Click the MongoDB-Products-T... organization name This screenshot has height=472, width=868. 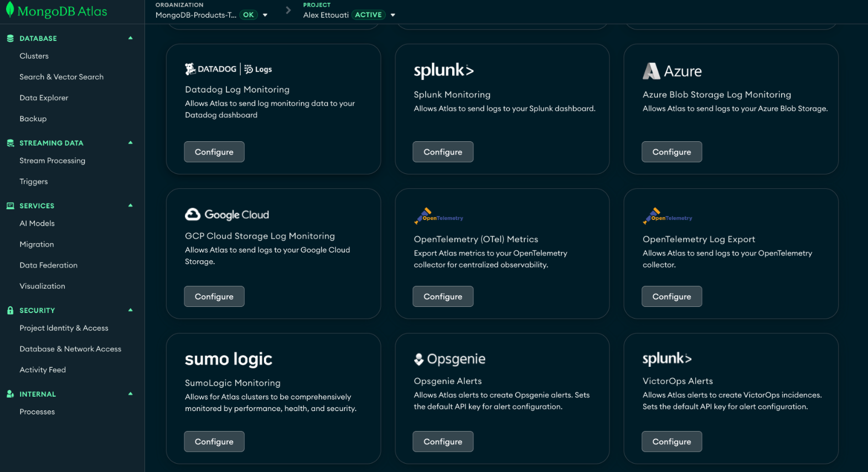[x=196, y=15]
